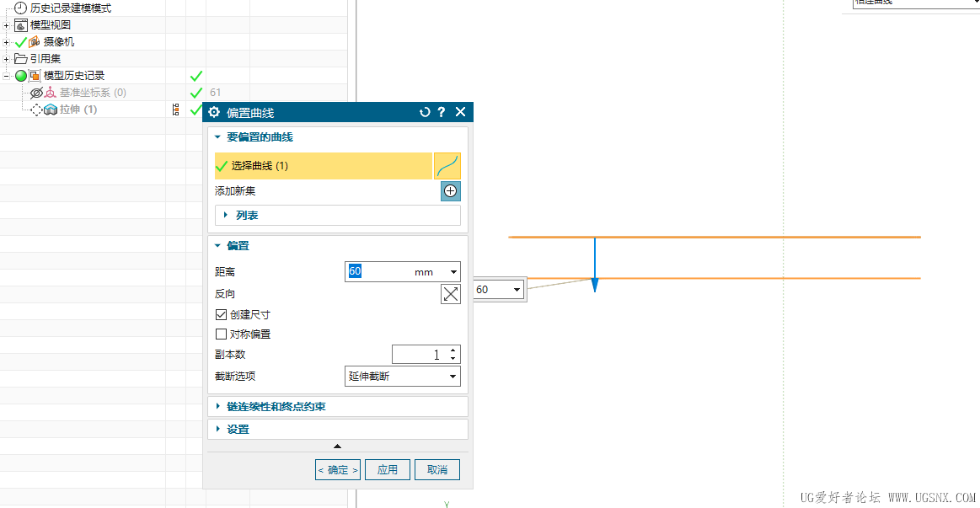Expand the 模型视图 tree node
The image size is (980, 508).
click(x=6, y=25)
